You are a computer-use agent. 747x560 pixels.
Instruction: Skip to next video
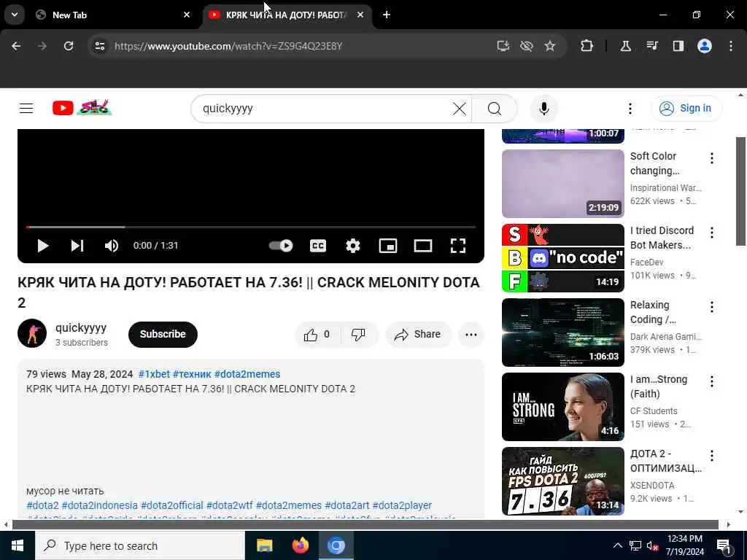pyautogui.click(x=77, y=246)
